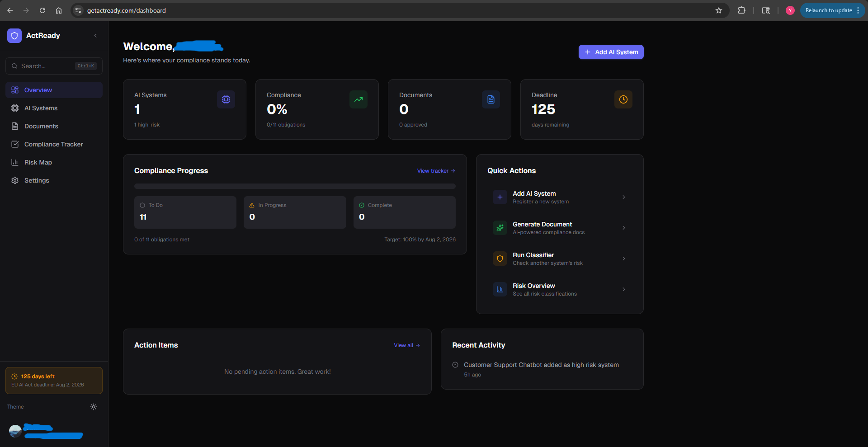Click the Documents card file icon
Image resolution: width=868 pixels, height=447 pixels.
(x=491, y=99)
